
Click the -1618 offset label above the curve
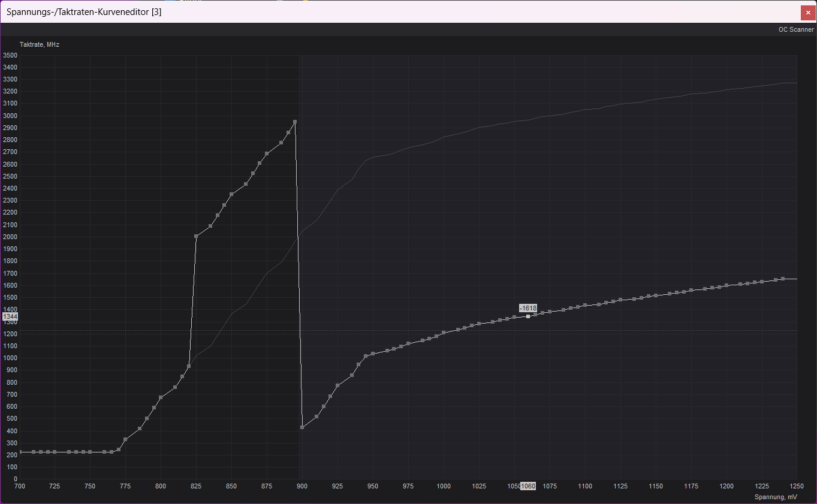[x=528, y=308]
